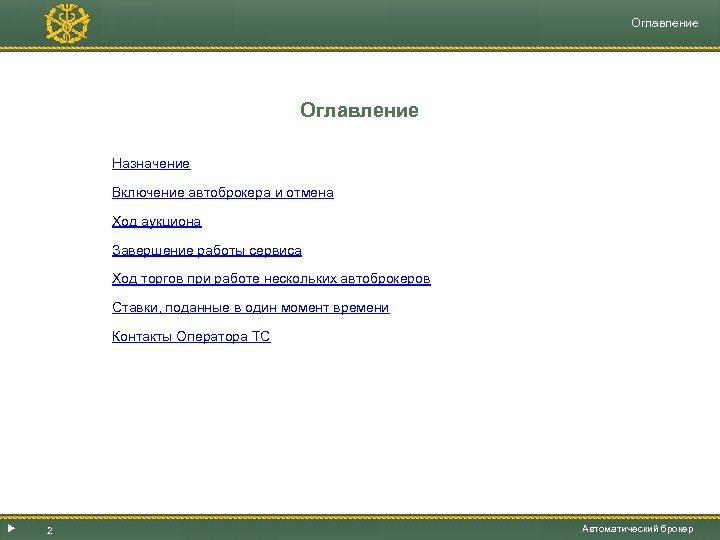Click the Оглавление slide title

click(x=360, y=110)
